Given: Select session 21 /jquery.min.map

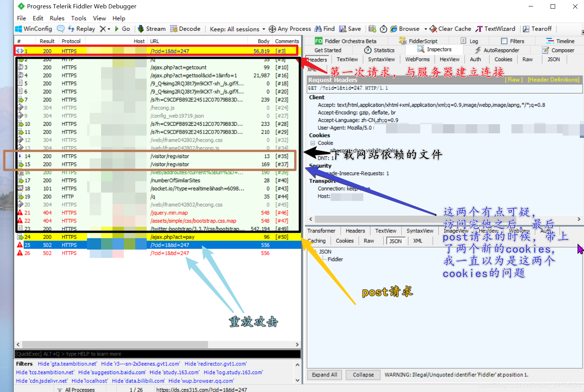Looking at the screenshot, I should (158, 213).
